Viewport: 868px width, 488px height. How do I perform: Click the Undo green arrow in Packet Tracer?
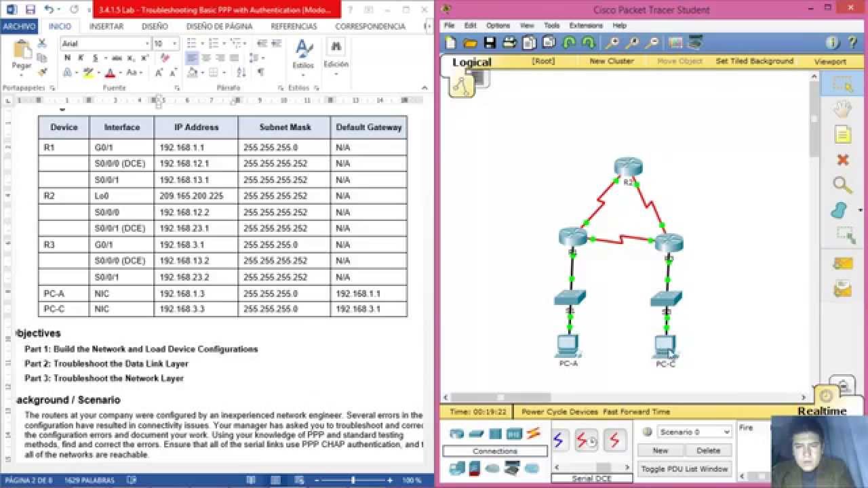click(569, 43)
